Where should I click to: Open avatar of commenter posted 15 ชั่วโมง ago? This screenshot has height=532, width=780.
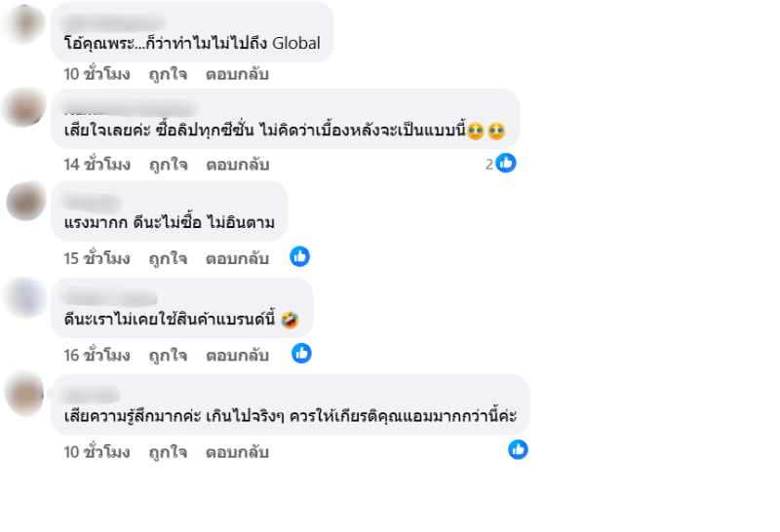click(23, 202)
